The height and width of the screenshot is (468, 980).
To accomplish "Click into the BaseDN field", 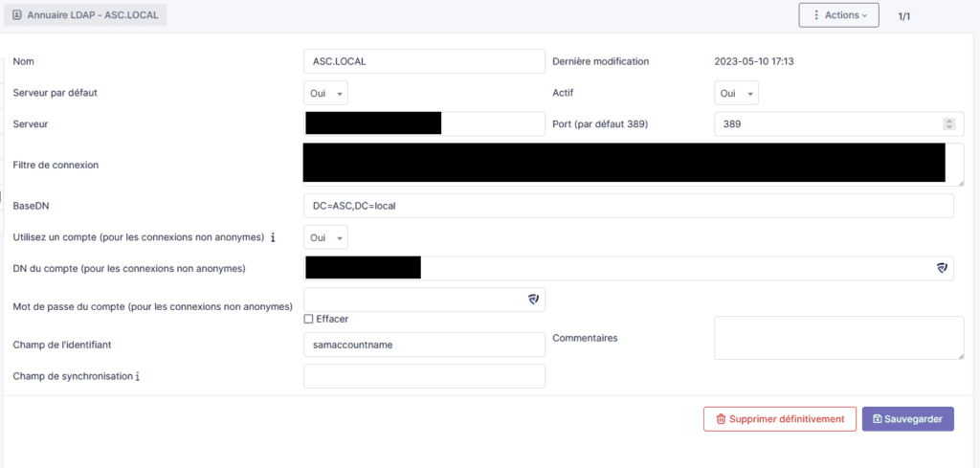I will [x=628, y=207].
